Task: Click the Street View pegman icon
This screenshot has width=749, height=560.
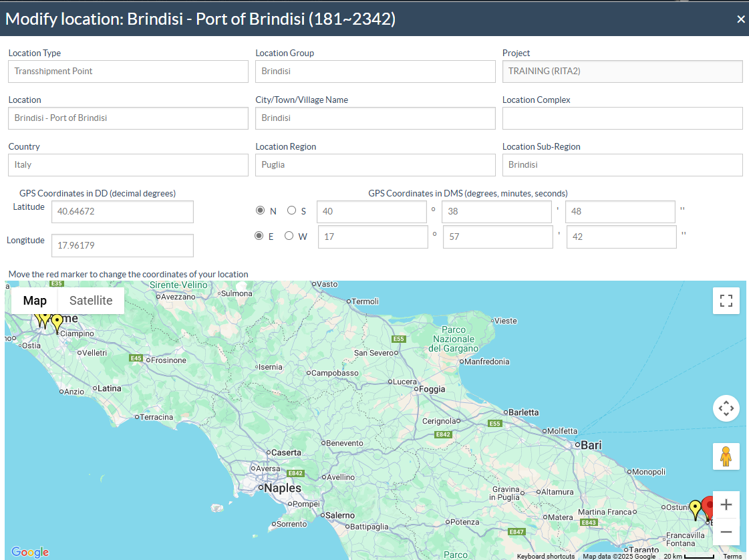Action: pos(726,456)
